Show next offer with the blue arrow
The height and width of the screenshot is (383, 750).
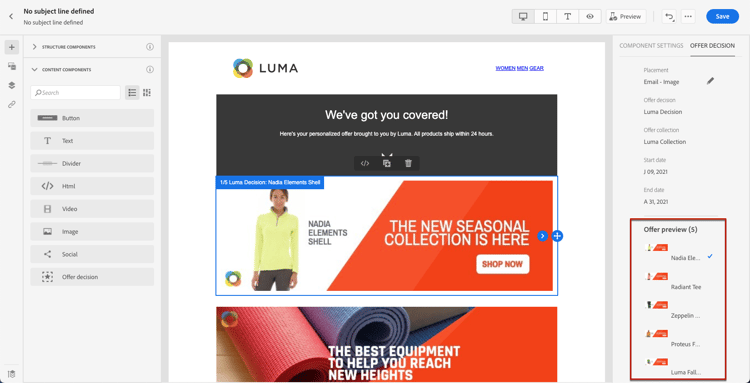pos(542,236)
